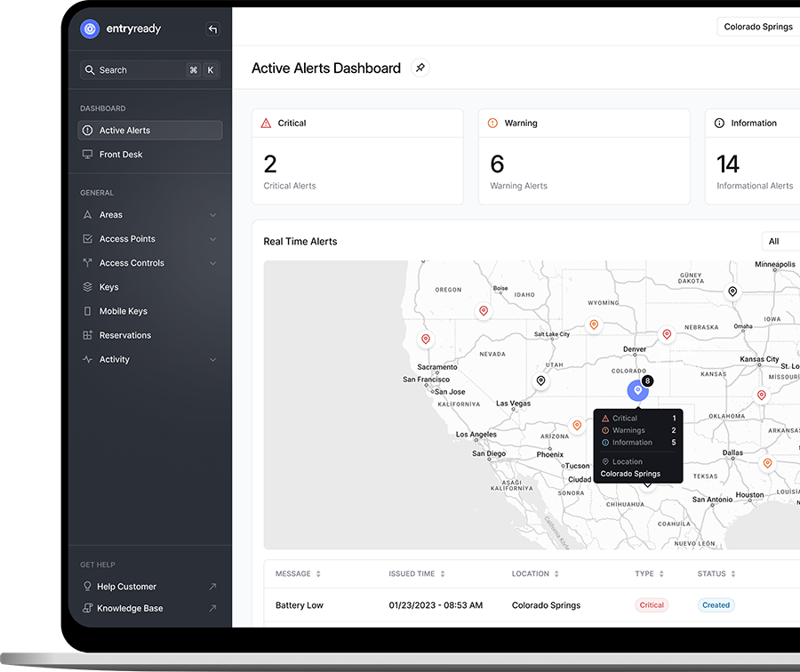Viewport: 800px width, 672px height.
Task: Open Mobile Keys menu item
Action: pyautogui.click(x=123, y=311)
